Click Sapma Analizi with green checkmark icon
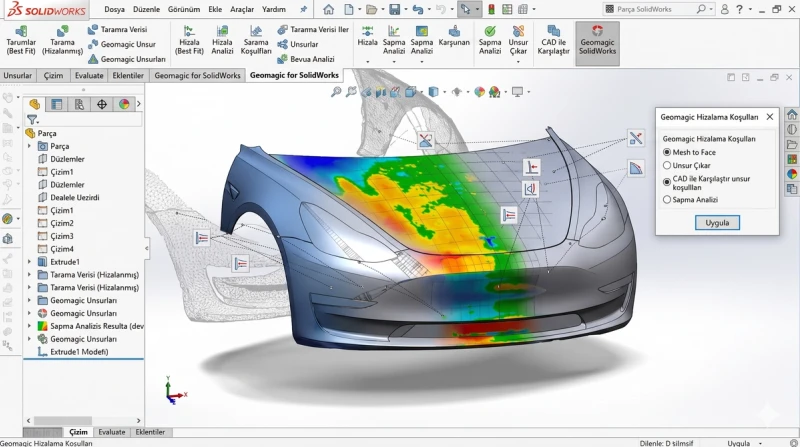Image resolution: width=800 pixels, height=447 pixels. click(490, 40)
